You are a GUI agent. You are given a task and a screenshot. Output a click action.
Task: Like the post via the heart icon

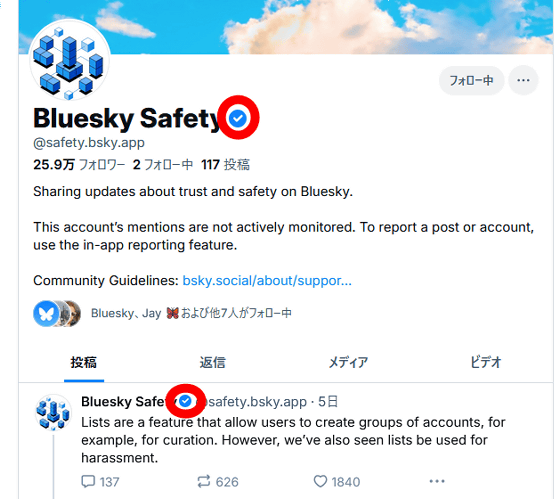click(320, 481)
